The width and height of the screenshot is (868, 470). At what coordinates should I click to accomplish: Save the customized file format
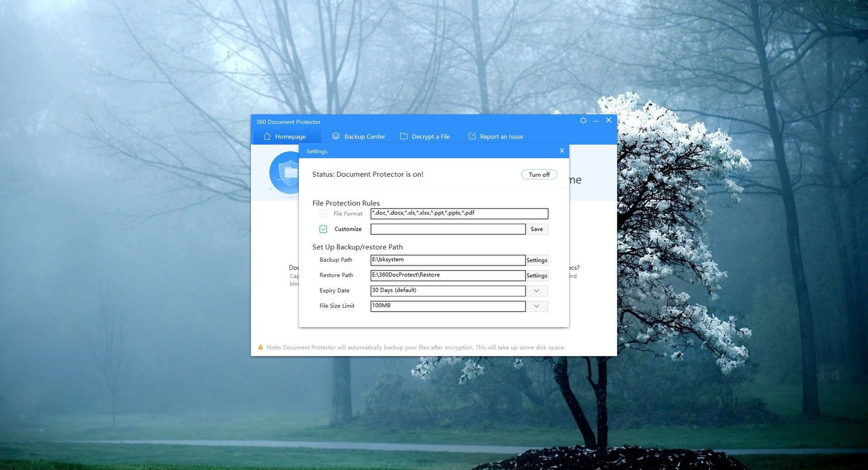tap(537, 229)
